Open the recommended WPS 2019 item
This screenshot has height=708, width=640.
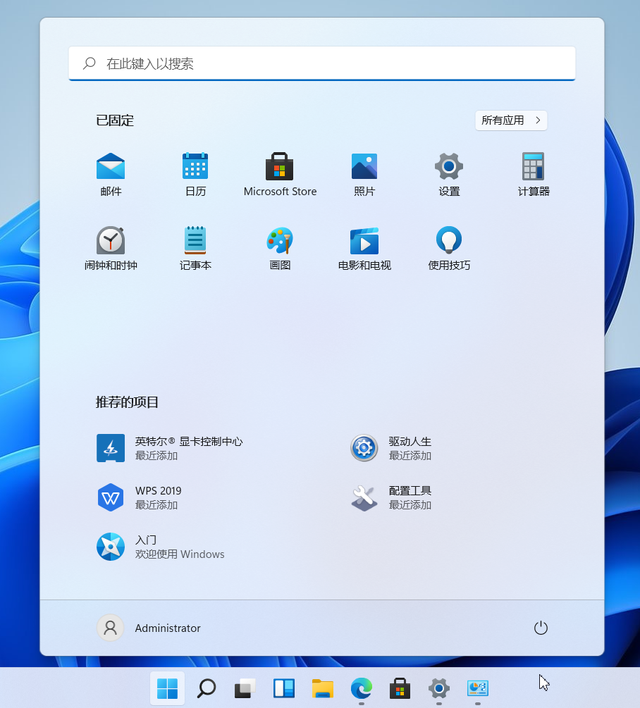[x=139, y=497]
